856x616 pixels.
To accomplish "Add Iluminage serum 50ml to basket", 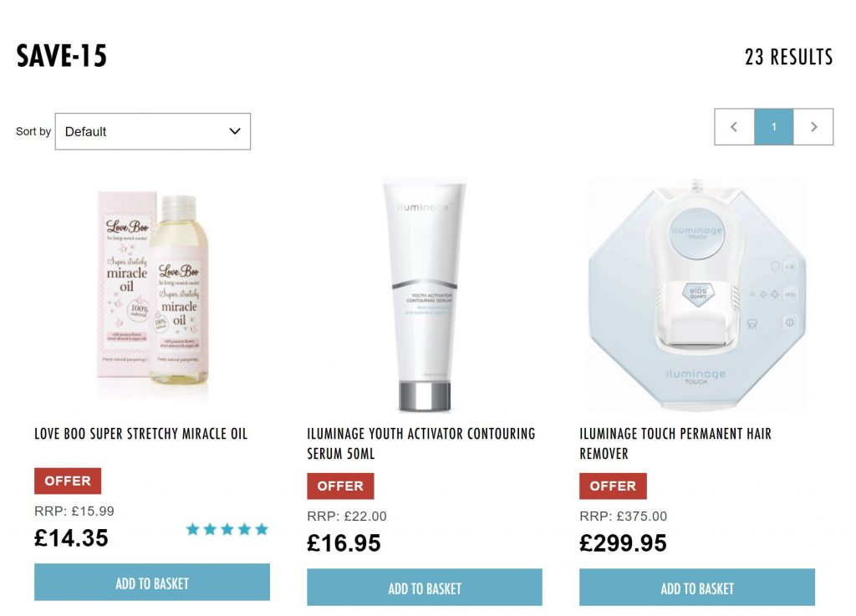I will pyautogui.click(x=425, y=588).
